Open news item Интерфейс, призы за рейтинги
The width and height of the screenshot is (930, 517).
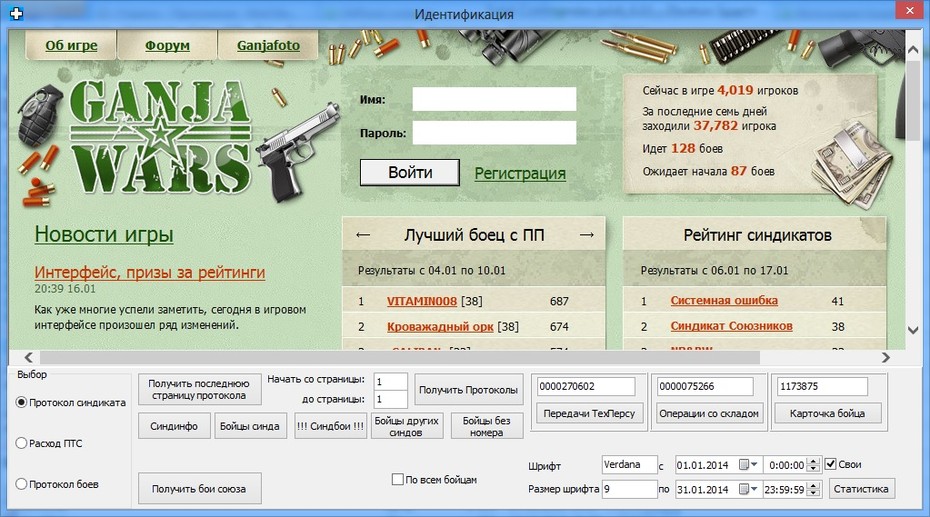[x=149, y=272]
